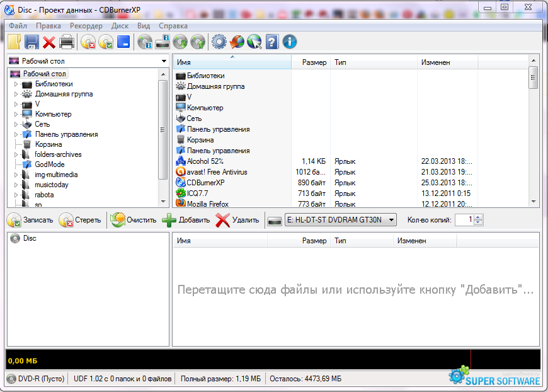Expand the Домашняя группа tree node

coord(16,94)
